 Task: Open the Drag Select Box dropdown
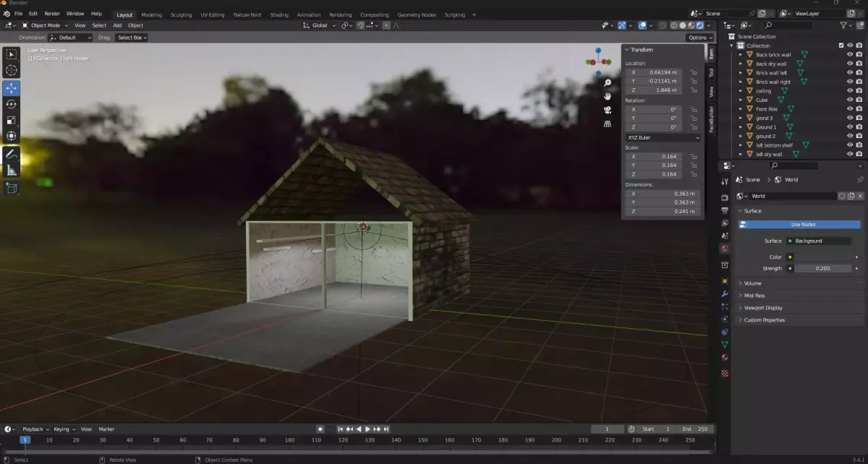tap(132, 38)
